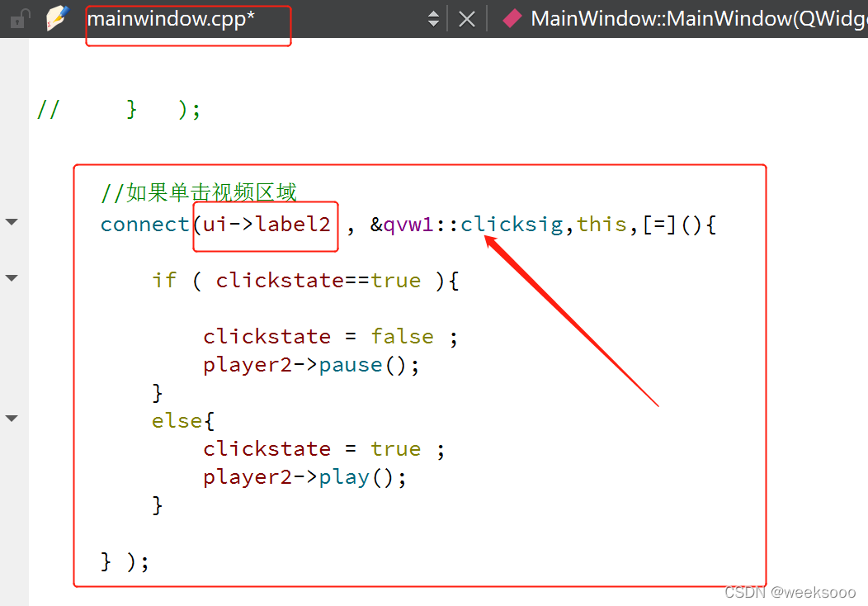This screenshot has width=868, height=606.
Task: Collapse the else block fold arrow
Action: tap(12, 419)
